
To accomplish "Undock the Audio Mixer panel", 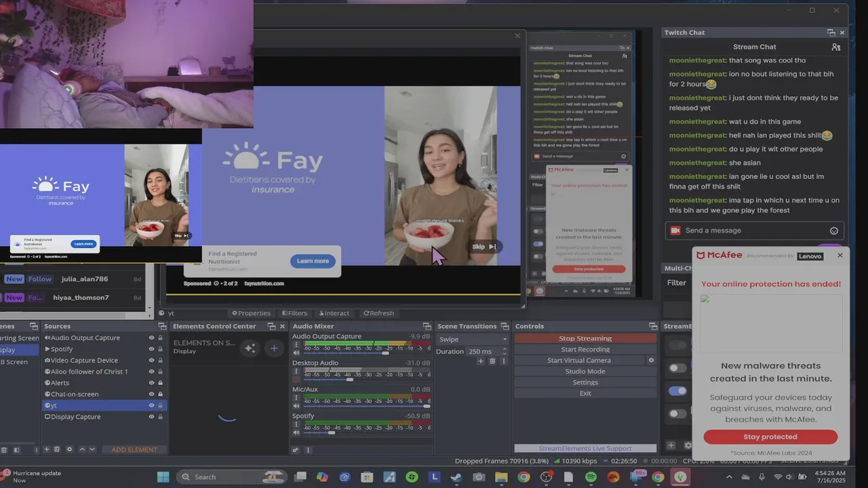I will [427, 327].
